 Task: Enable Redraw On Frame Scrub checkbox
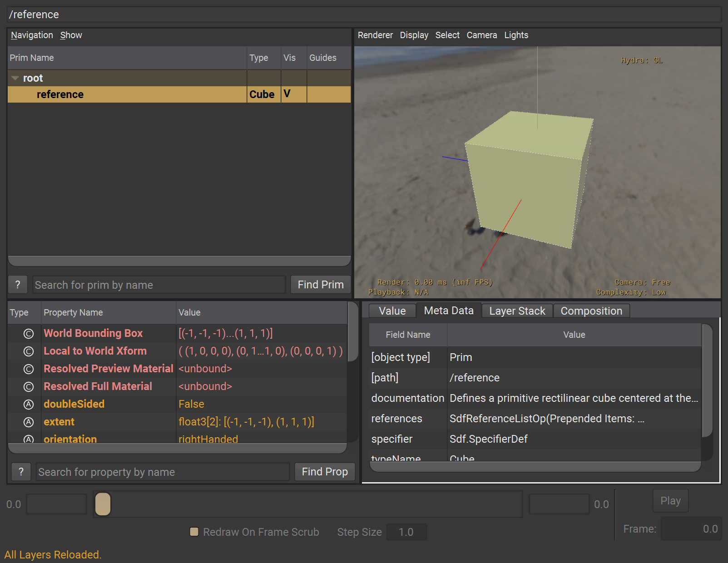pyautogui.click(x=194, y=532)
